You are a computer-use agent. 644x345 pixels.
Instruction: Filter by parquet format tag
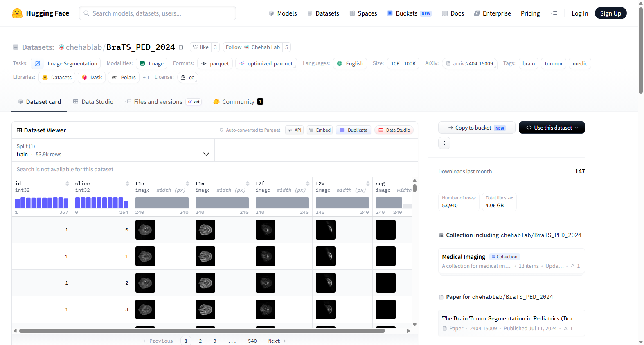[x=215, y=63]
